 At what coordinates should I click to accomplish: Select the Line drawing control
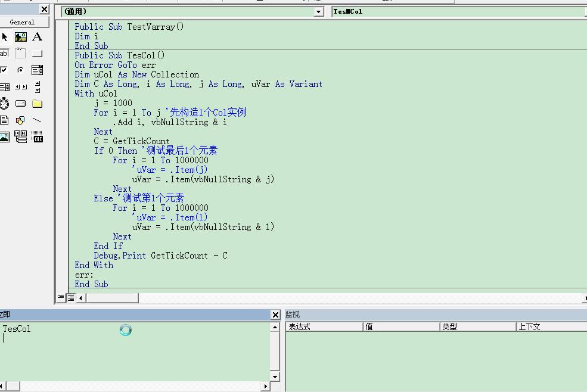click(37, 120)
